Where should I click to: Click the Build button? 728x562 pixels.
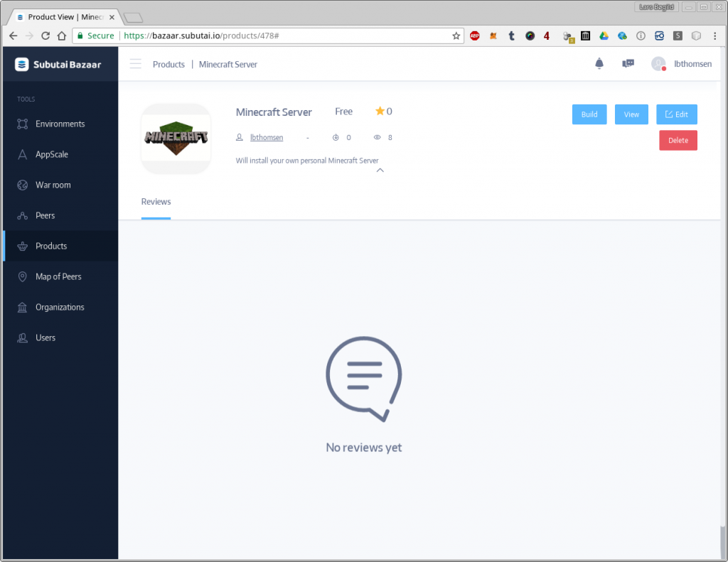[x=589, y=114]
